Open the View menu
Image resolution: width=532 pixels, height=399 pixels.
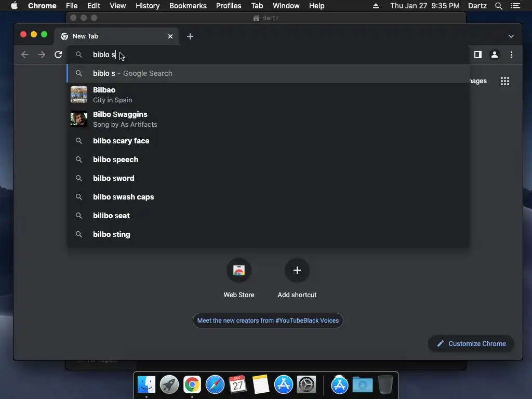click(x=118, y=6)
